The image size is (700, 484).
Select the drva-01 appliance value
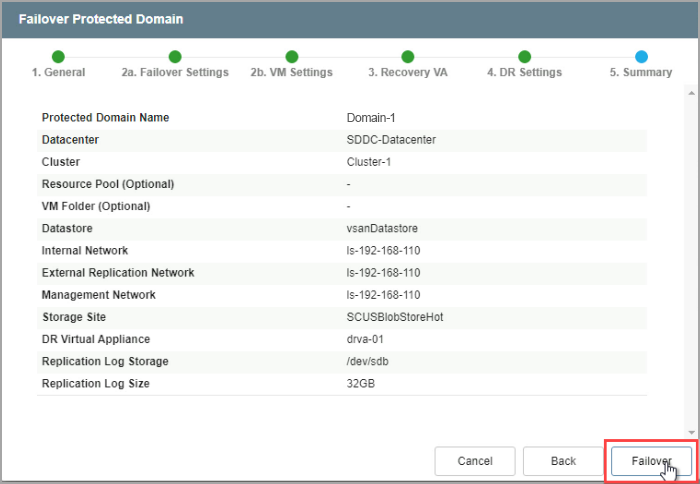tap(365, 339)
